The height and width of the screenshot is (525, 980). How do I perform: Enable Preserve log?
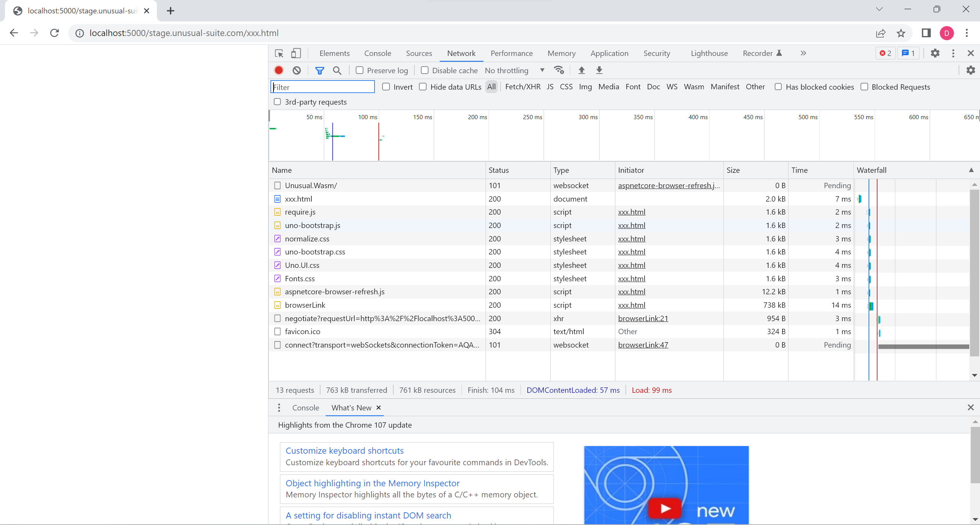pos(360,70)
